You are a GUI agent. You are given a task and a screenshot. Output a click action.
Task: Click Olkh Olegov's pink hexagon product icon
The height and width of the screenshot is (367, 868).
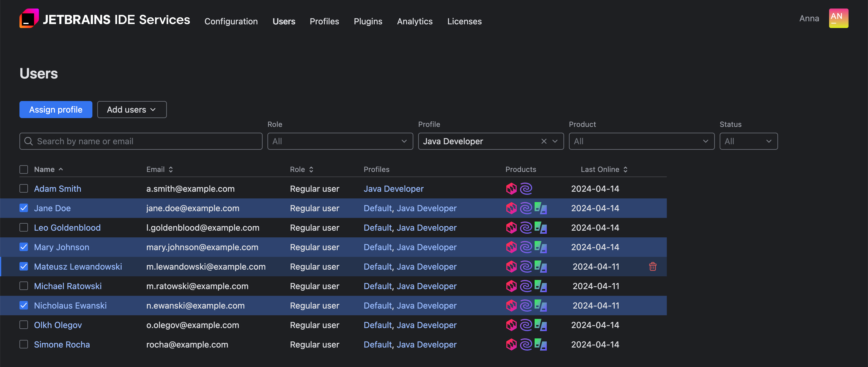[511, 325]
